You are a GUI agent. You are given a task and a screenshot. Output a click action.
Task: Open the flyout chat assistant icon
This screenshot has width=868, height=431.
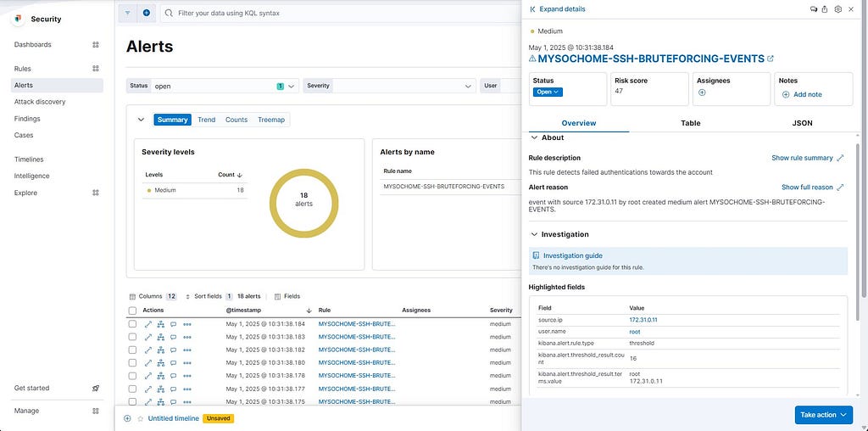click(813, 8)
